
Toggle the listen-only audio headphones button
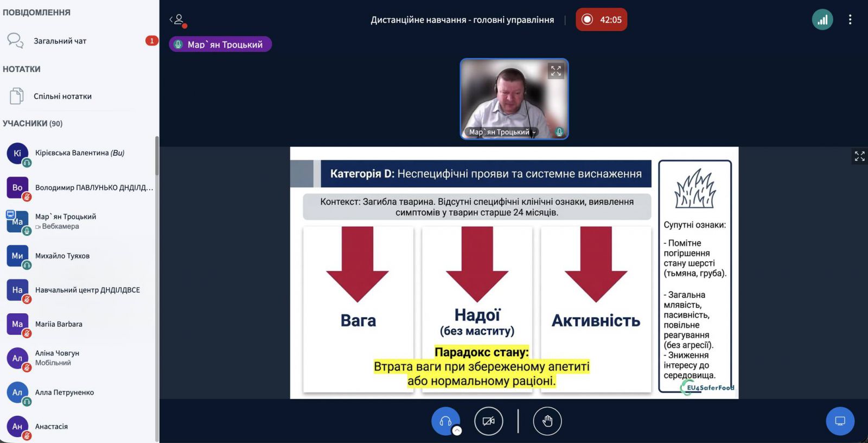tap(445, 421)
